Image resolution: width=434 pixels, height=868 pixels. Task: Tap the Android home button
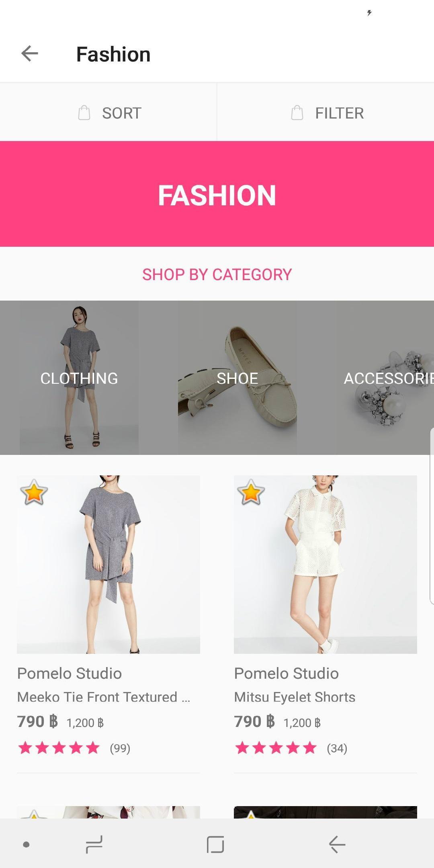(215, 844)
